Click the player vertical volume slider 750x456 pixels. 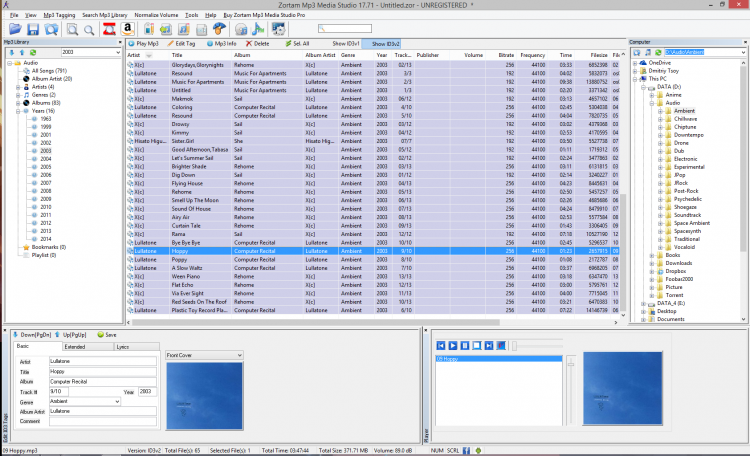coord(571,390)
